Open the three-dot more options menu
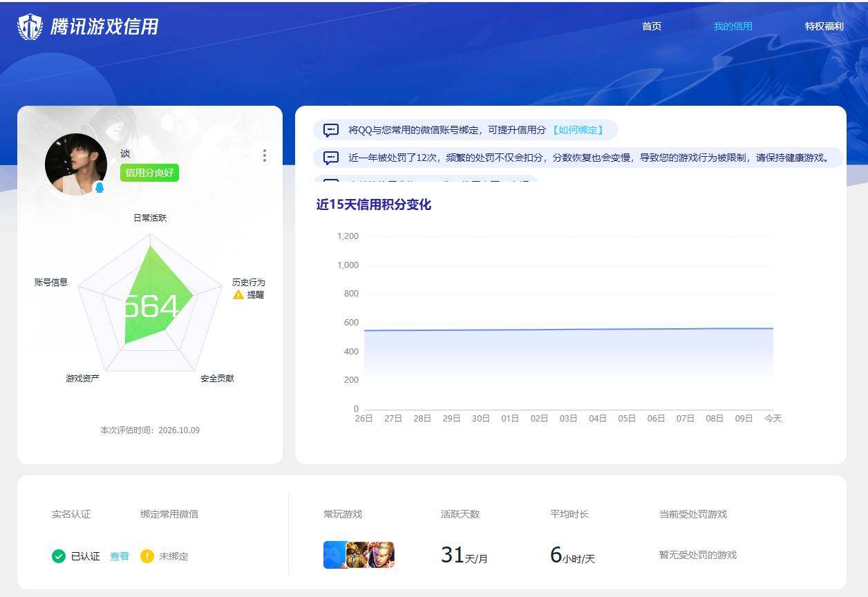This screenshot has width=868, height=597. pos(264,155)
